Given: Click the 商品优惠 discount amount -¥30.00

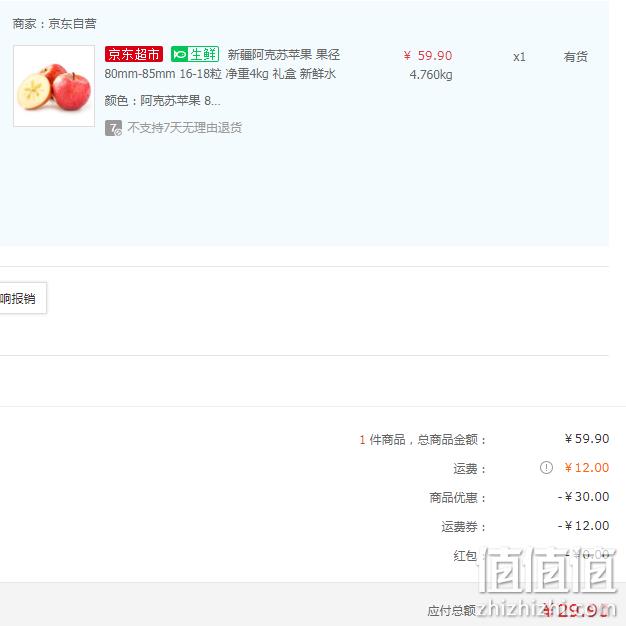Looking at the screenshot, I should (x=583, y=497).
